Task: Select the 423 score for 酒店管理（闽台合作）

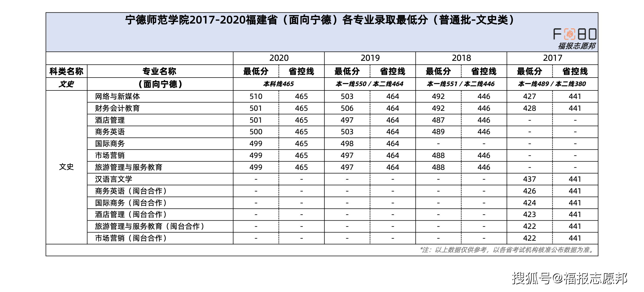Action: 529,214
